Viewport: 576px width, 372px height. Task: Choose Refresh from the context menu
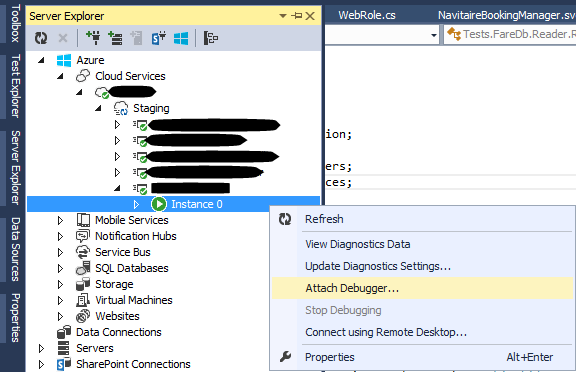click(422, 219)
